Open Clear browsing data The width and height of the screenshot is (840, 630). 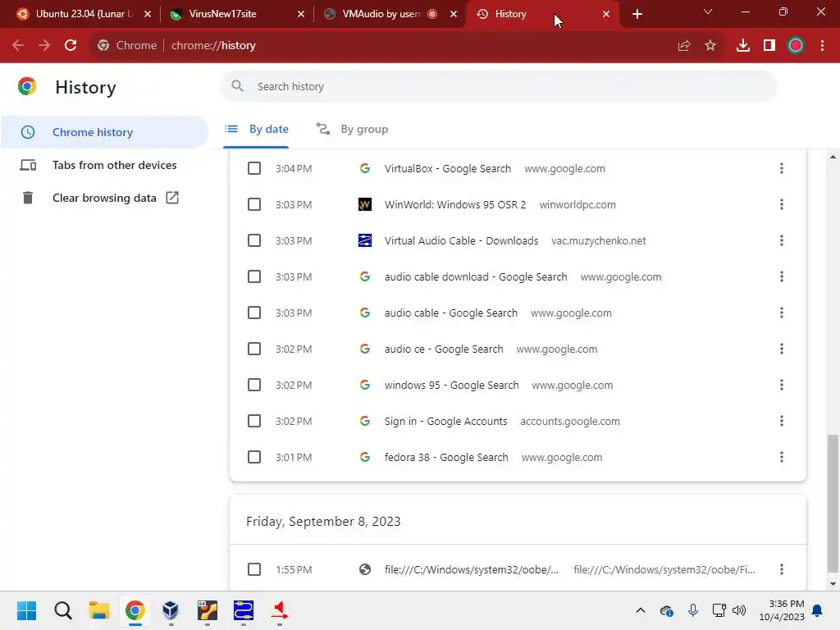[x=104, y=198]
